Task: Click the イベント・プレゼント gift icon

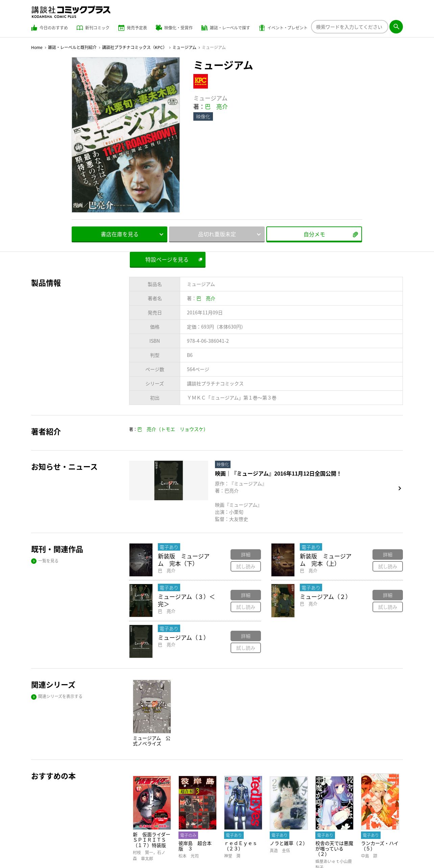Action: click(262, 28)
